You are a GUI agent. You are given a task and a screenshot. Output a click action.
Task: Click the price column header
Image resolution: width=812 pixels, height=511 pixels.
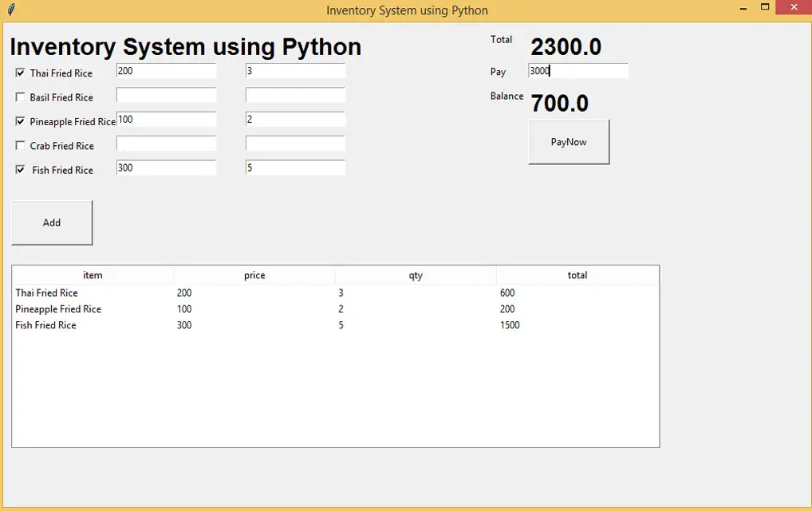tap(254, 274)
